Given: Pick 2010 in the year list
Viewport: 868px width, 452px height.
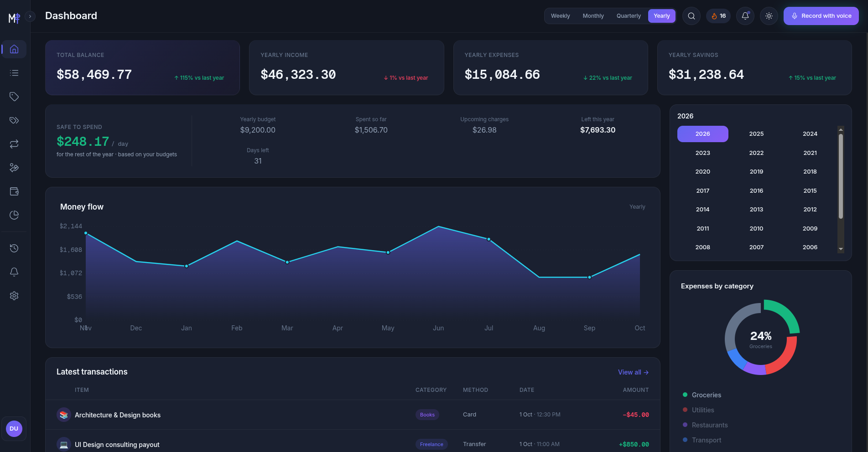Looking at the screenshot, I should pos(756,229).
